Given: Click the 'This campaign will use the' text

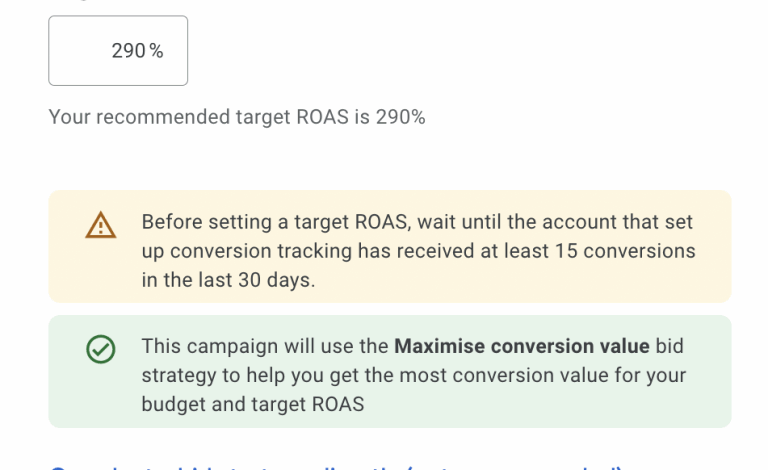Looking at the screenshot, I should point(265,346).
